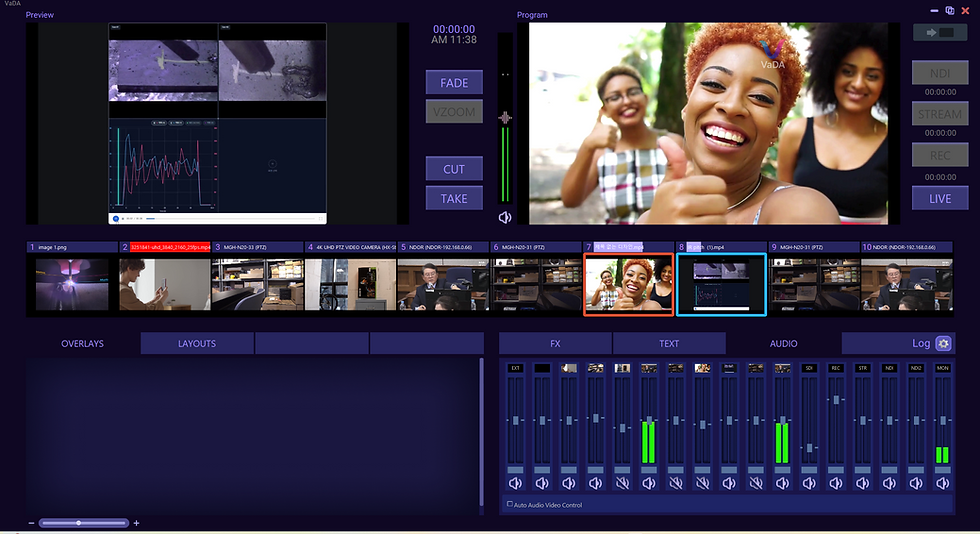Select input 3 MGH-N20-33 PTZ thumbnail

pyautogui.click(x=258, y=285)
